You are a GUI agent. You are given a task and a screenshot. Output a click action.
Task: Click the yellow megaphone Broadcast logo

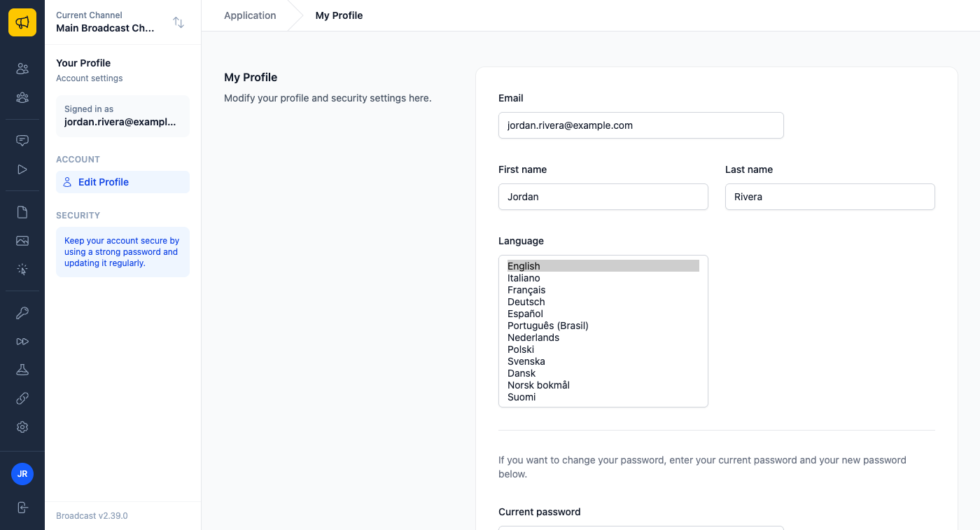22,22
